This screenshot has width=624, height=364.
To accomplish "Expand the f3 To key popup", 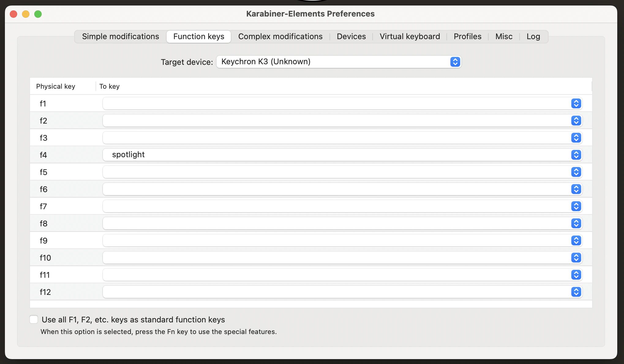I will (342, 138).
